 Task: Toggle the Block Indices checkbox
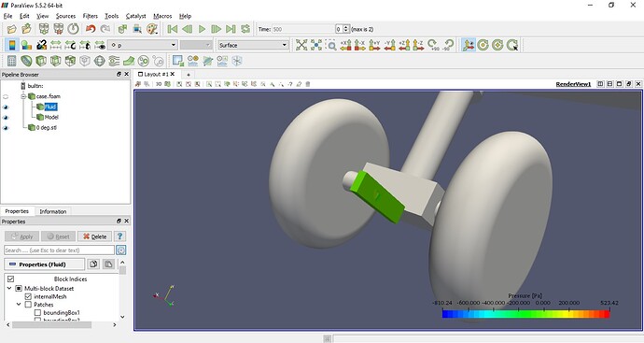point(10,279)
